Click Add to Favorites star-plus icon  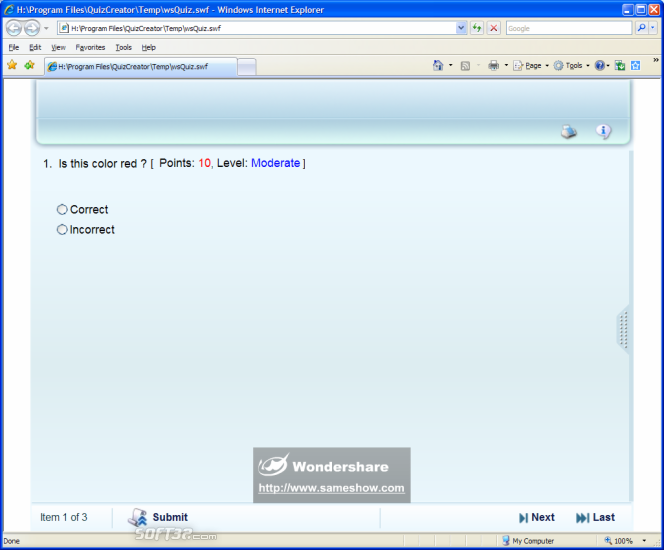pyautogui.click(x=29, y=65)
